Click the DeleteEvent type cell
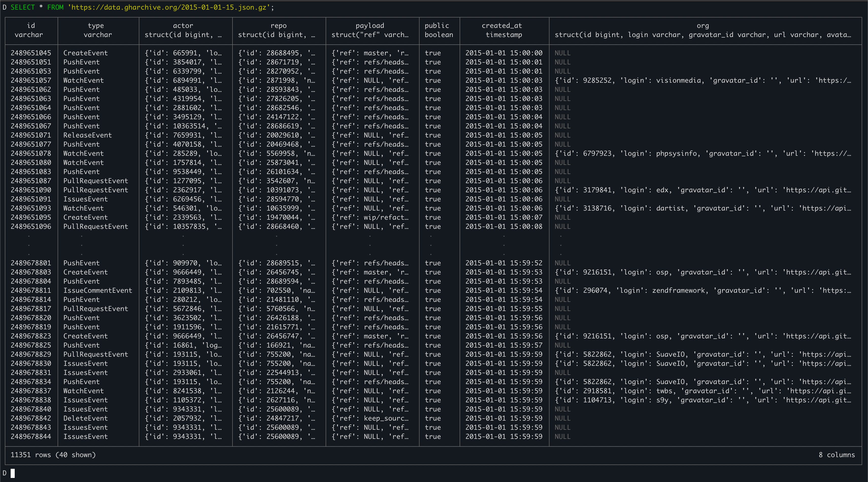This screenshot has height=482, width=868. (85, 418)
